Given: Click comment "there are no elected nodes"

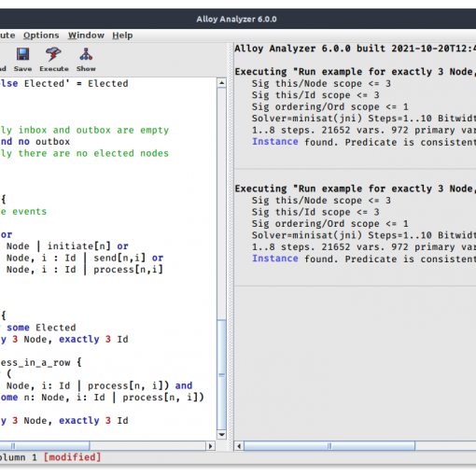Looking at the screenshot, I should tap(93, 153).
